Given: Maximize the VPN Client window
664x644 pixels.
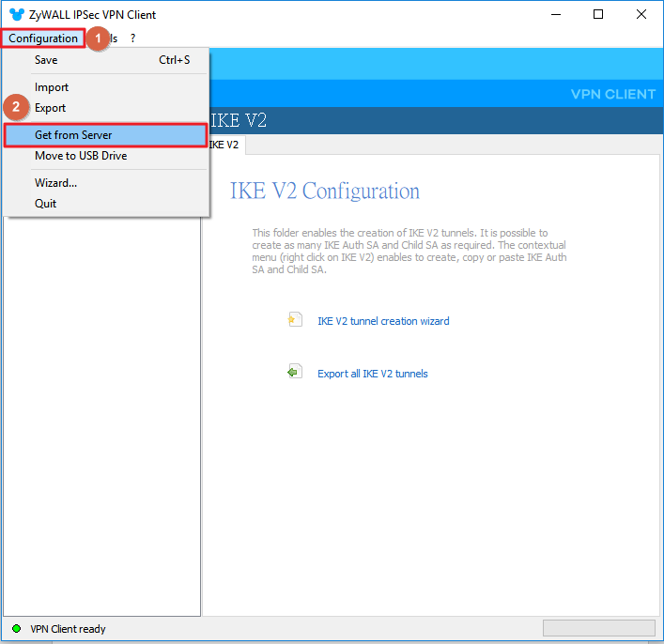Looking at the screenshot, I should pos(598,14).
